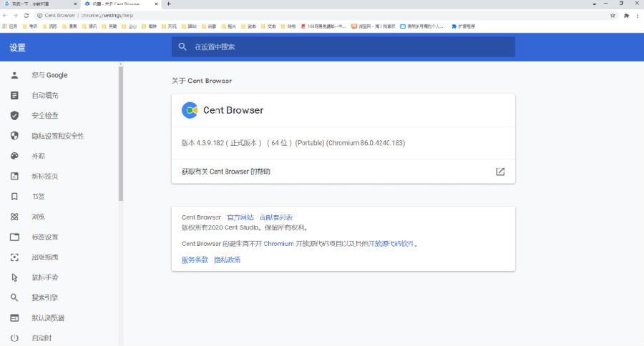Open the three-dot browser menu
The height and width of the screenshot is (346, 644).
point(637,15)
